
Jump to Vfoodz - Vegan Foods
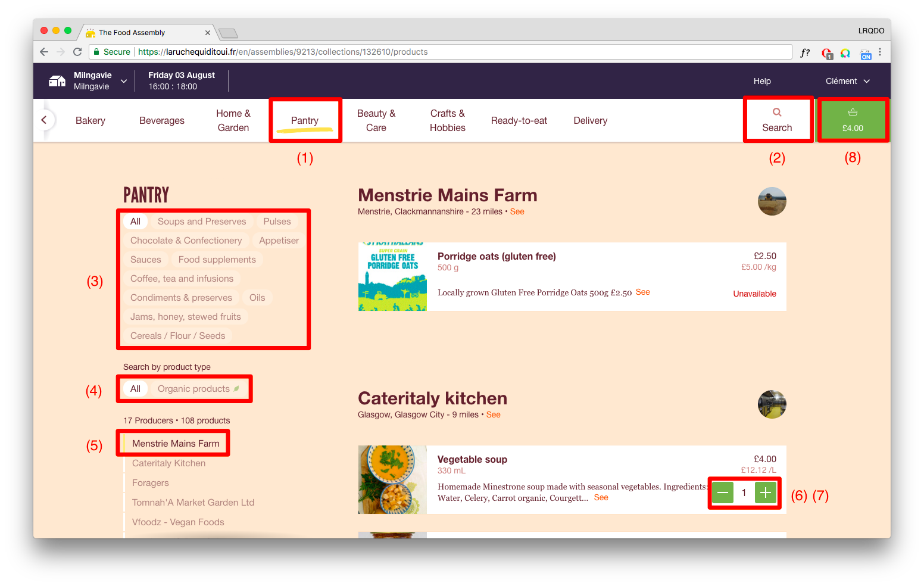[x=178, y=522]
